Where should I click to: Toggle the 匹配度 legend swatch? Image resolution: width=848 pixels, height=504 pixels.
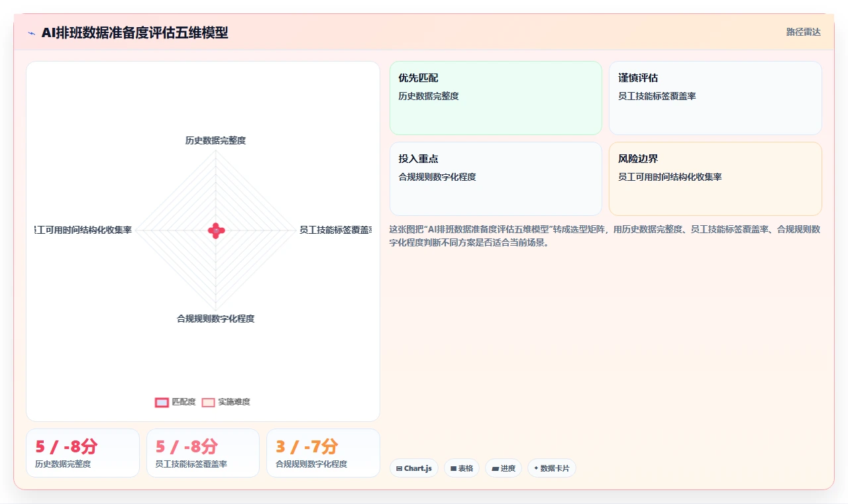point(162,402)
